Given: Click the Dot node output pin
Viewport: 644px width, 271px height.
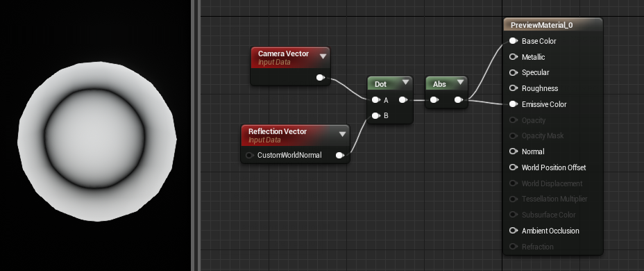Looking at the screenshot, I should (403, 100).
